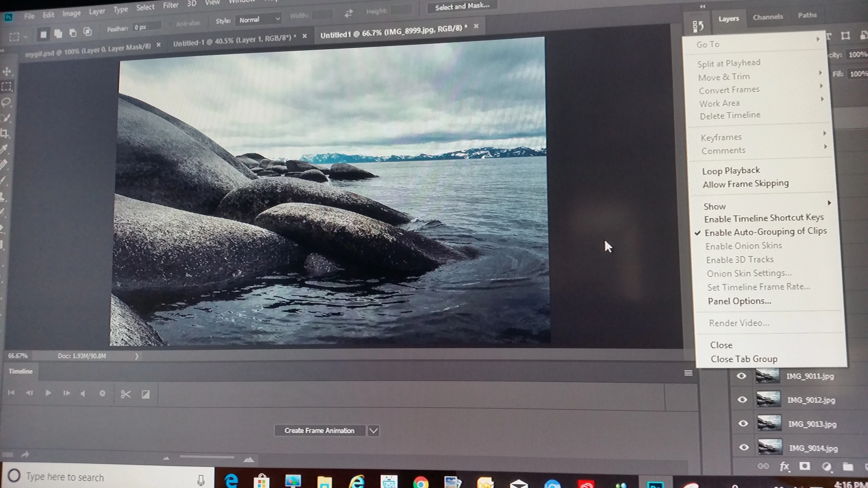The image size is (868, 488).
Task: Expand the Create Frame Animation dropdown arrow
Action: coord(373,430)
